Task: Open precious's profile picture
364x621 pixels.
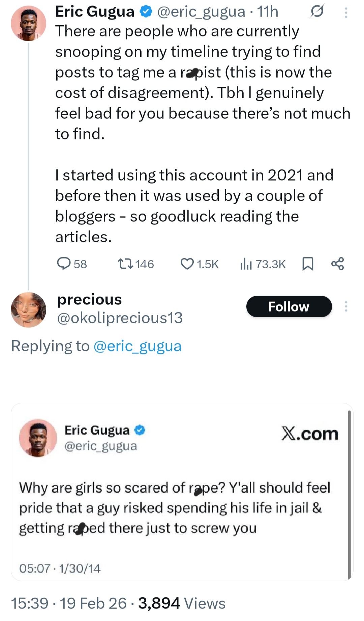Action: [x=28, y=309]
